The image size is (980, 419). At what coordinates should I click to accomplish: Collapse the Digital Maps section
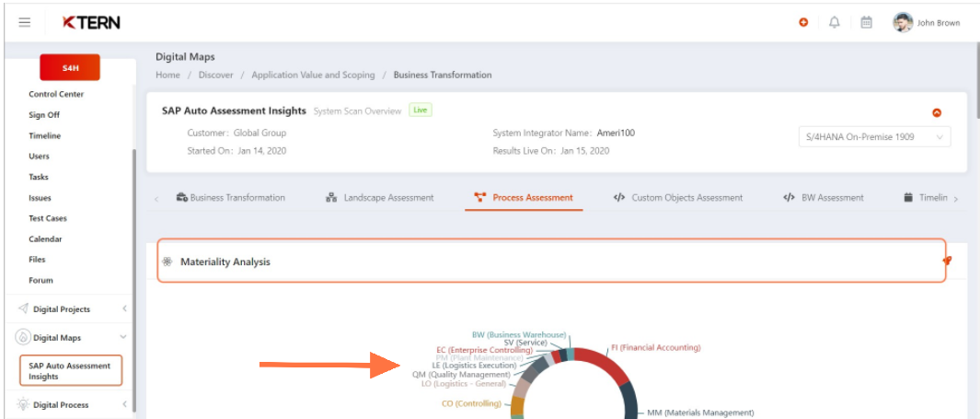123,337
